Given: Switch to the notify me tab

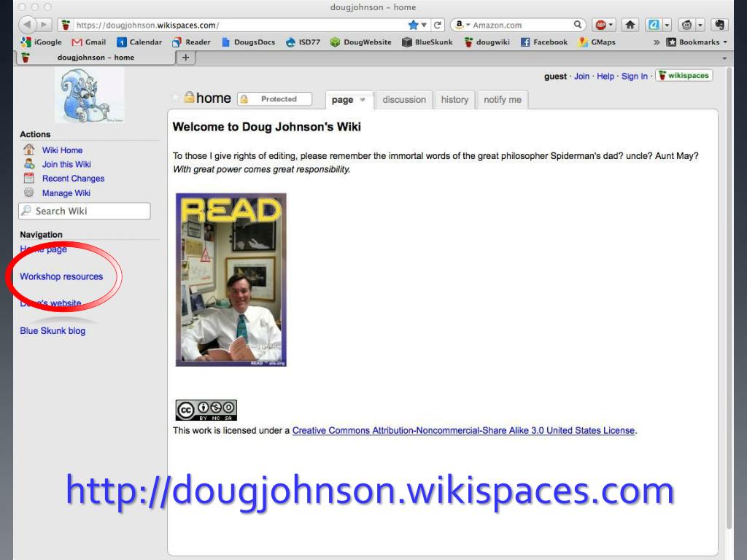Looking at the screenshot, I should pyautogui.click(x=503, y=99).
